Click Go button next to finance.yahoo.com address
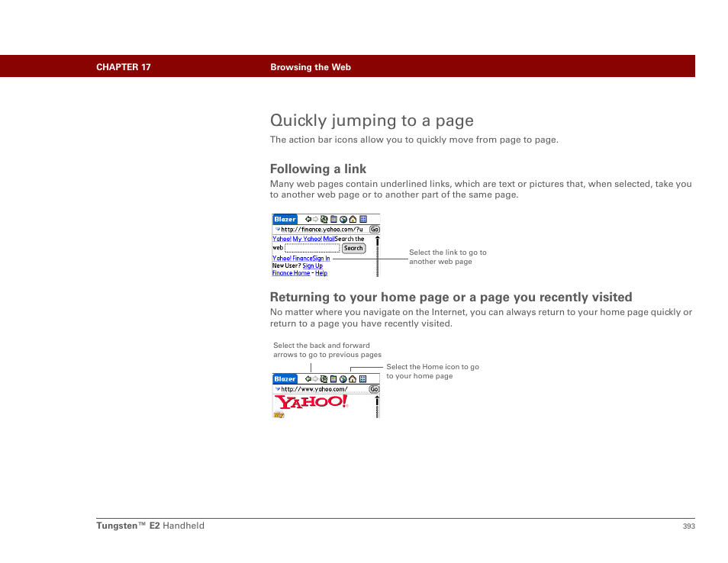Screen dimensions: 728x563 pos(375,230)
